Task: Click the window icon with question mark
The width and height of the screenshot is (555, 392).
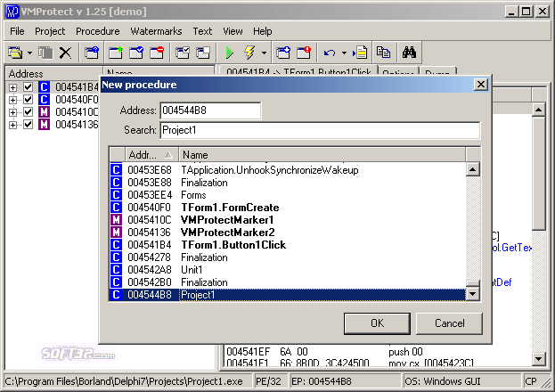Action: tap(92, 53)
